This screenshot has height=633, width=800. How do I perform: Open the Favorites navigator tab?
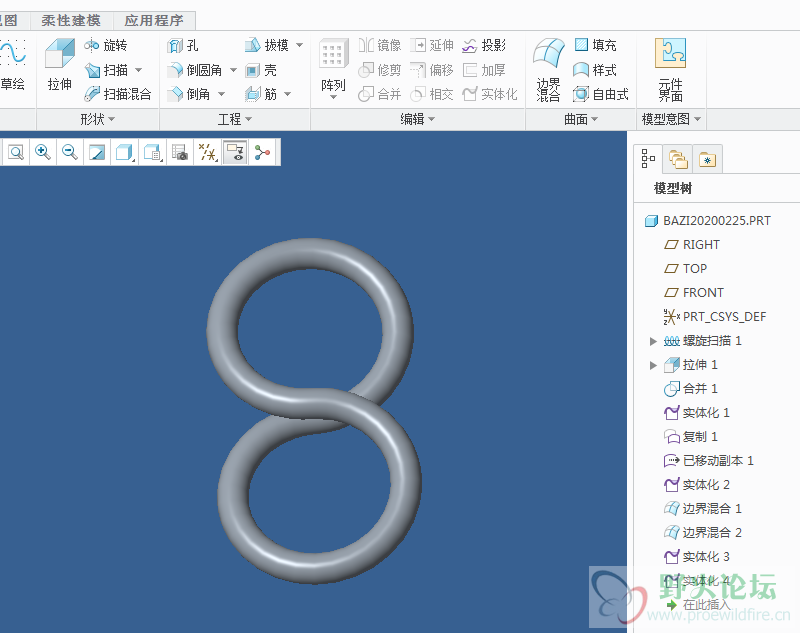pyautogui.click(x=707, y=160)
